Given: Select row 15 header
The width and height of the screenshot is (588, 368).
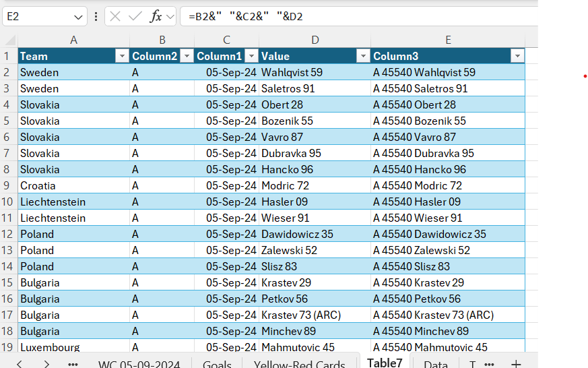Looking at the screenshot, I should 7,282.
